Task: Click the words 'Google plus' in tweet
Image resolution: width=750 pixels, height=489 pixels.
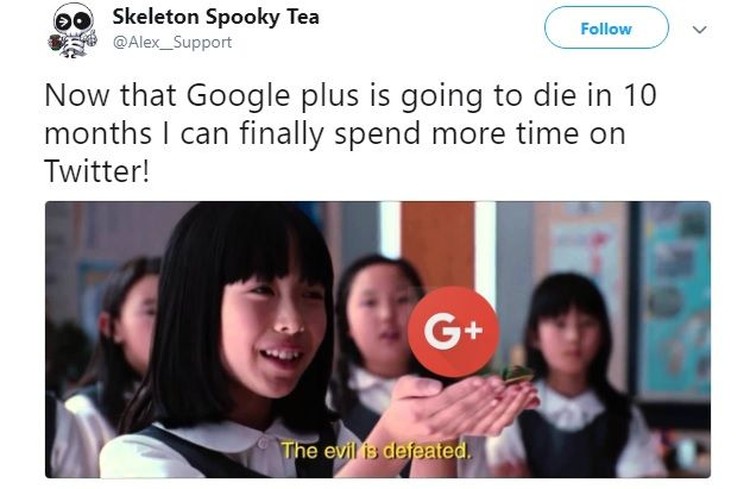Action: (272, 96)
